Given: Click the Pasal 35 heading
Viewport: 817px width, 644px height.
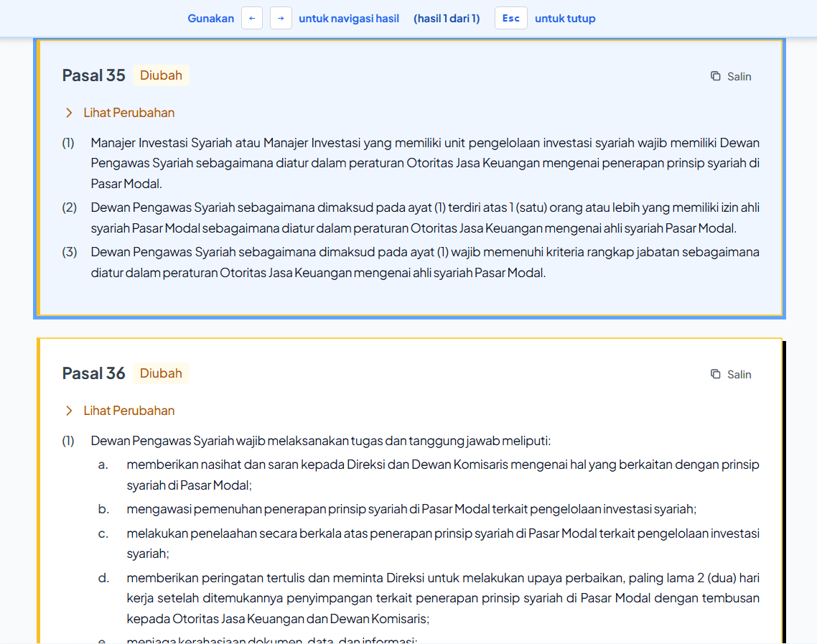Looking at the screenshot, I should point(93,75).
